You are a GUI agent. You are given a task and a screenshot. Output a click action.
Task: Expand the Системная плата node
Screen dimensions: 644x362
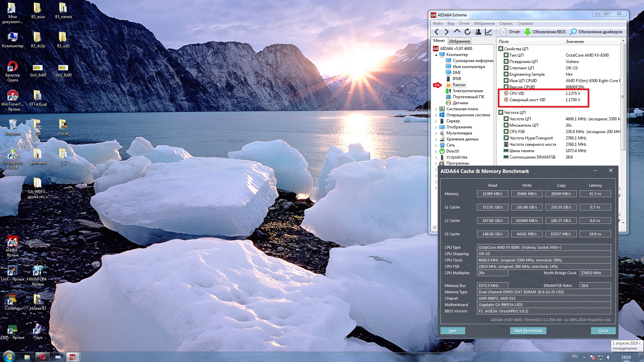click(436, 109)
